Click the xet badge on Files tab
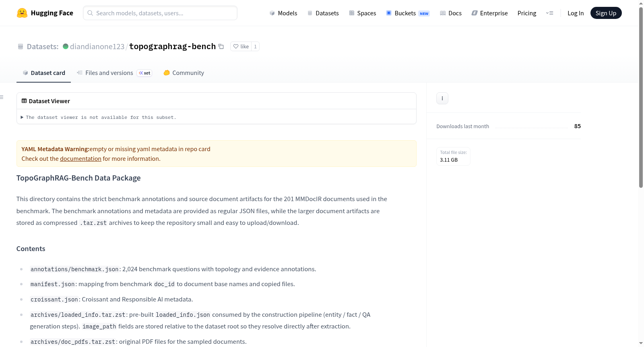This screenshot has height=347, width=644. tap(144, 73)
